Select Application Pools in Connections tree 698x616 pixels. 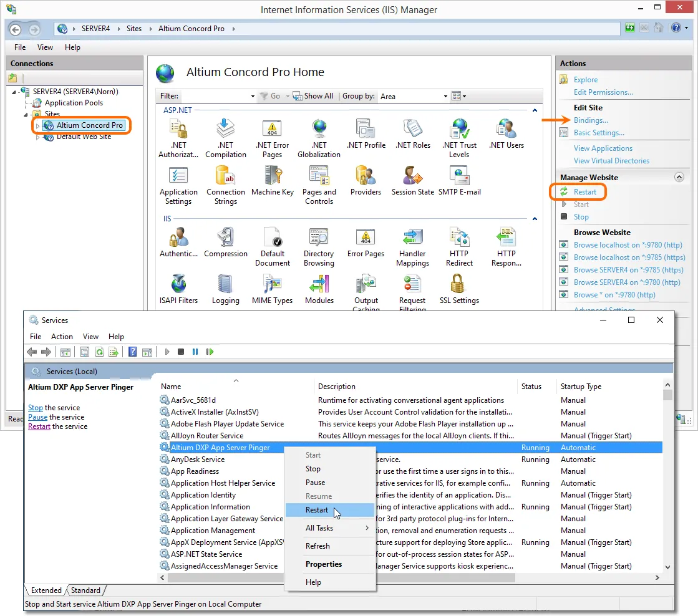click(74, 103)
